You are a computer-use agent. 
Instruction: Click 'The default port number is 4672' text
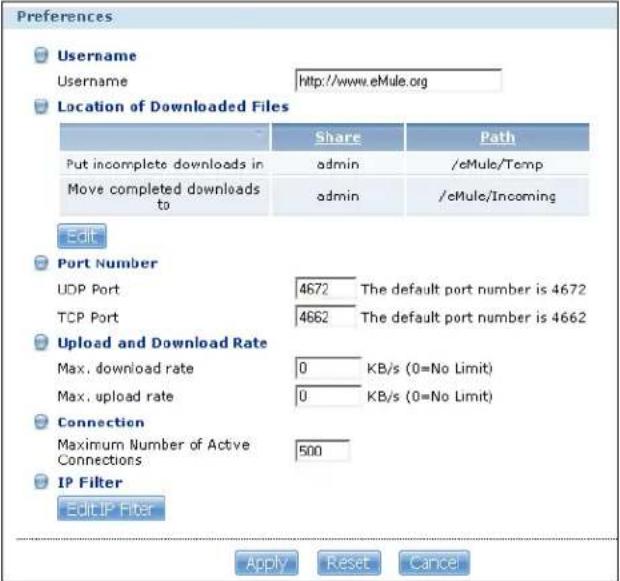coord(473,289)
